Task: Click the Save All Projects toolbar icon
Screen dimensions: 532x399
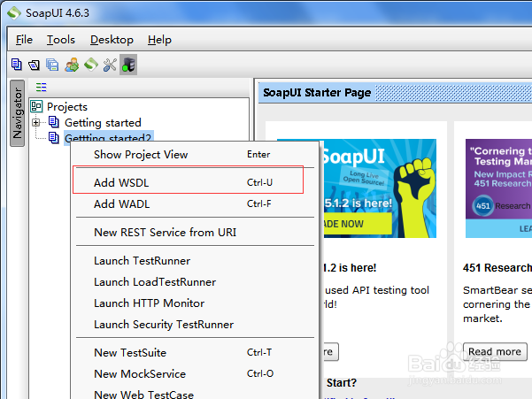Action: [52, 65]
